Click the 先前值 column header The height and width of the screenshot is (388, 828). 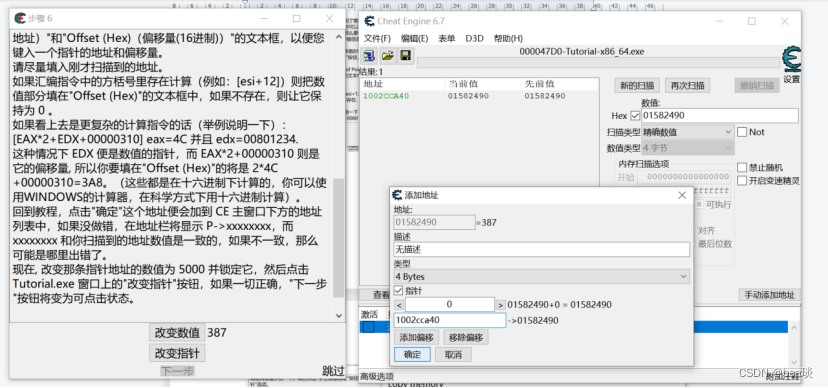click(x=559, y=84)
